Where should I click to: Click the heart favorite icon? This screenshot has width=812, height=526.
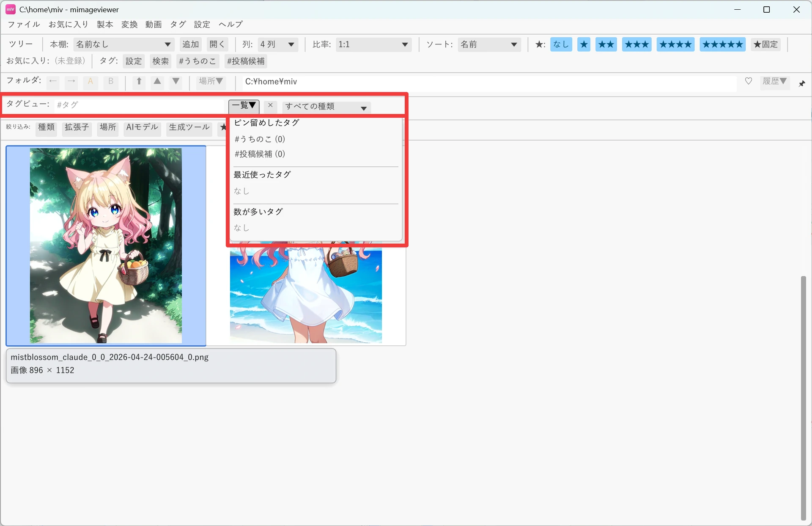point(749,81)
